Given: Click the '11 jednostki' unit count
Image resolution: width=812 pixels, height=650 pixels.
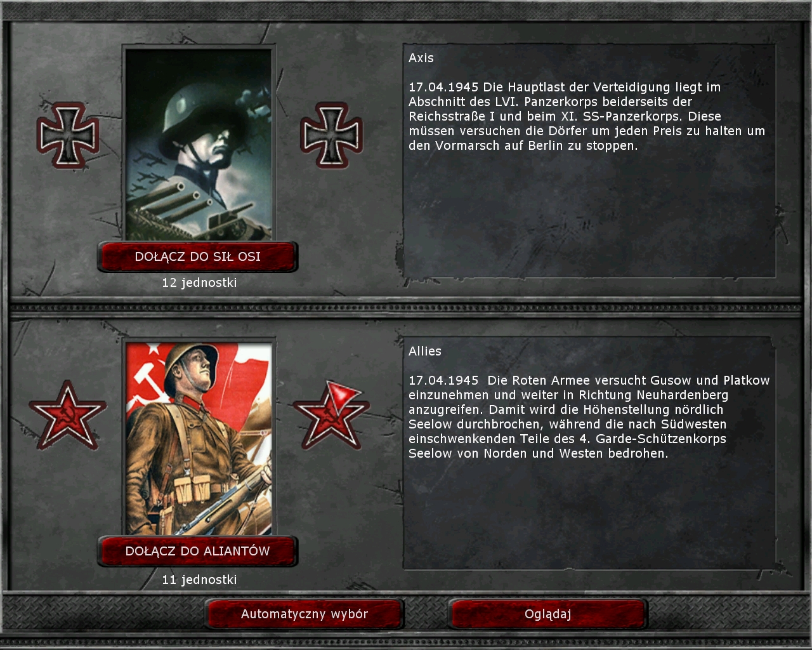Looking at the screenshot, I should pos(199,580).
